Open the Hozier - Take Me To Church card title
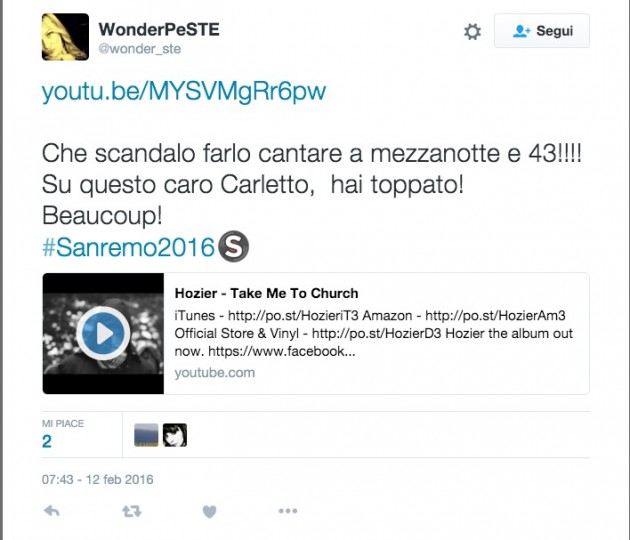 266,293
